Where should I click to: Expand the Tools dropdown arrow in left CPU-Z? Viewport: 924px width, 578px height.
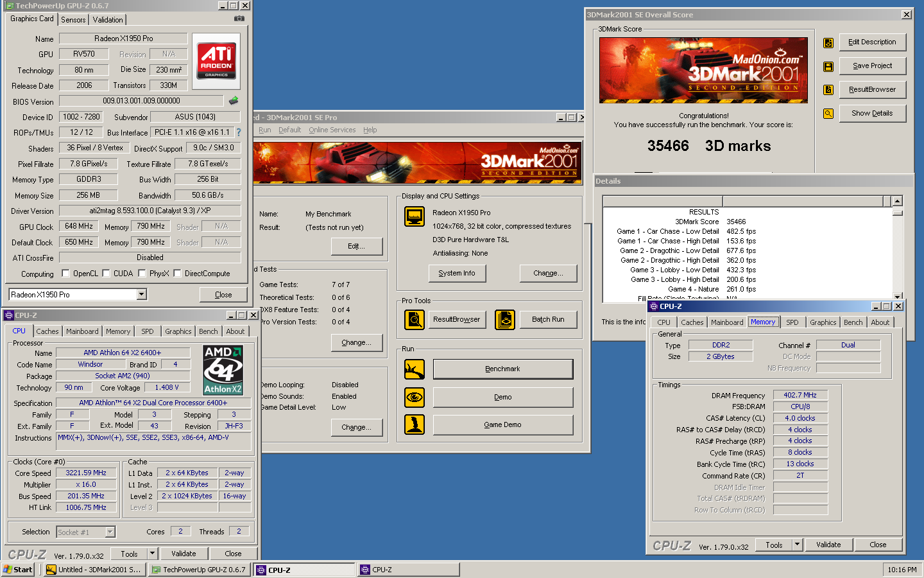(x=153, y=554)
